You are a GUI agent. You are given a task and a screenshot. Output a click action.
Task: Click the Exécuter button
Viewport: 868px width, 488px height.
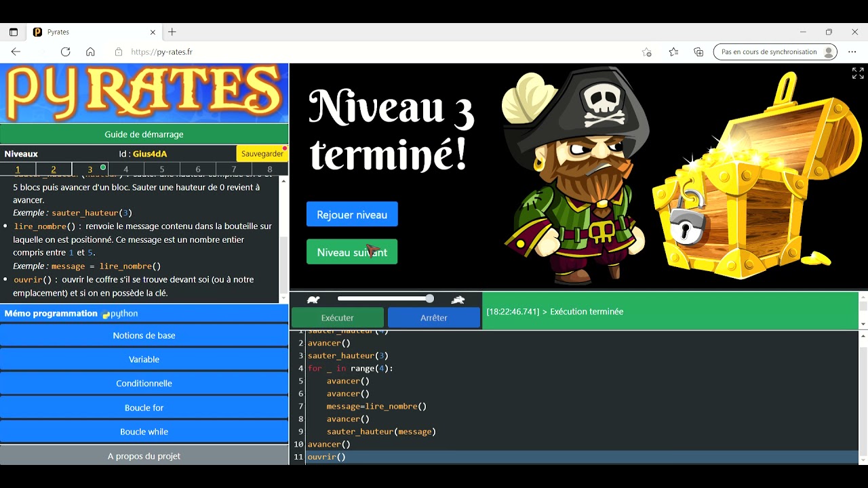pos(338,317)
